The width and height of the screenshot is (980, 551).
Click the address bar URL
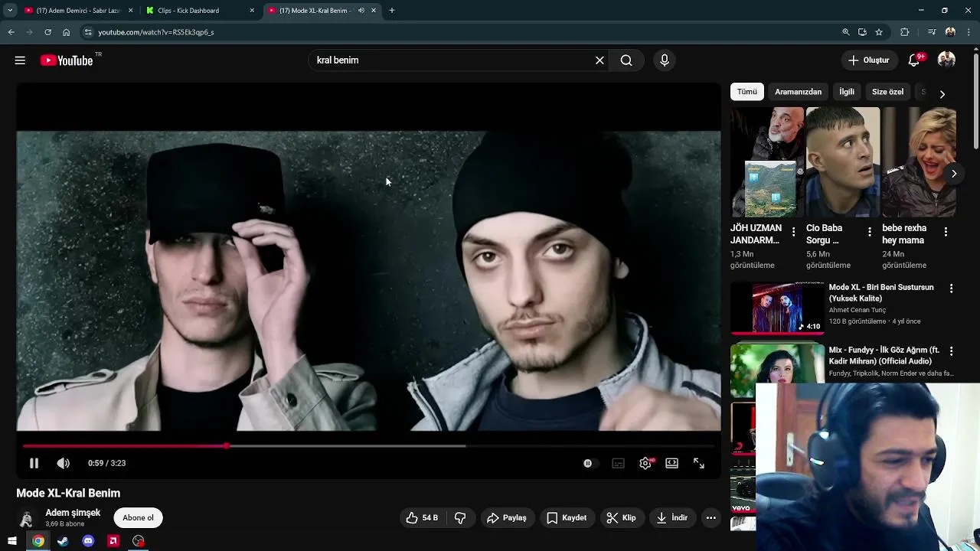click(156, 32)
